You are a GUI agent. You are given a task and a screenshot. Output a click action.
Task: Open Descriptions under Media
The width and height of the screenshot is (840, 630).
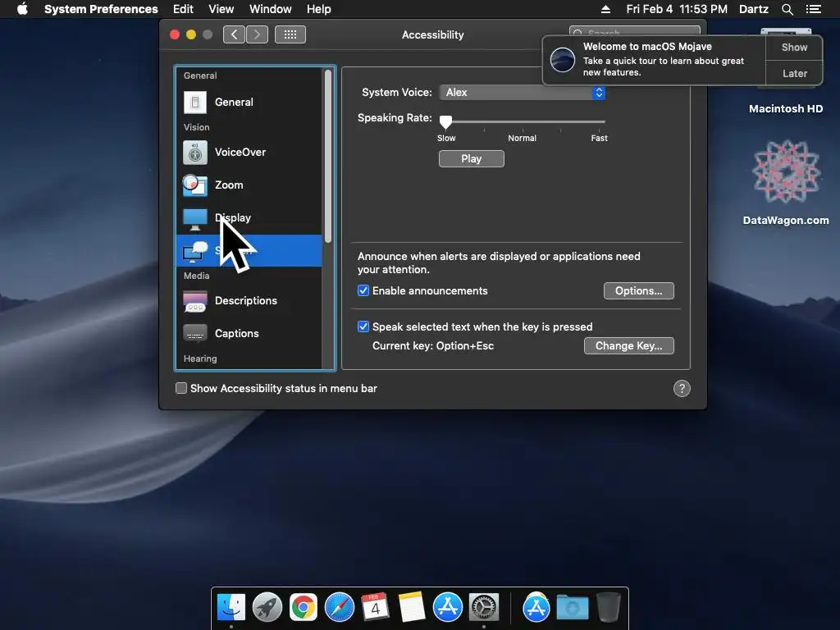(x=249, y=300)
